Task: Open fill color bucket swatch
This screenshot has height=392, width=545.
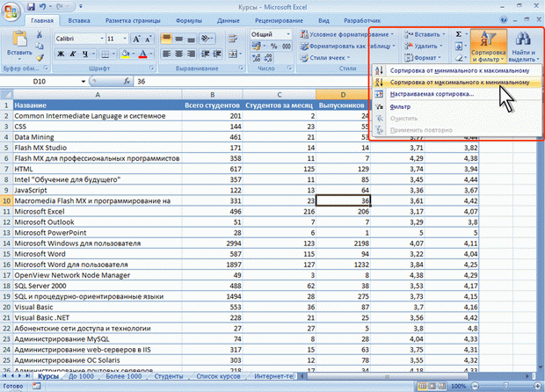Action: click(125, 54)
